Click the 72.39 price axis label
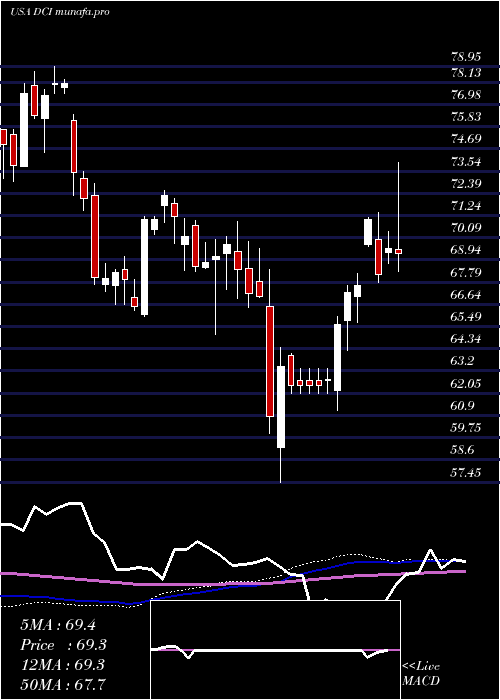Image resolution: width=500 pixels, height=700 pixels. 467,183
